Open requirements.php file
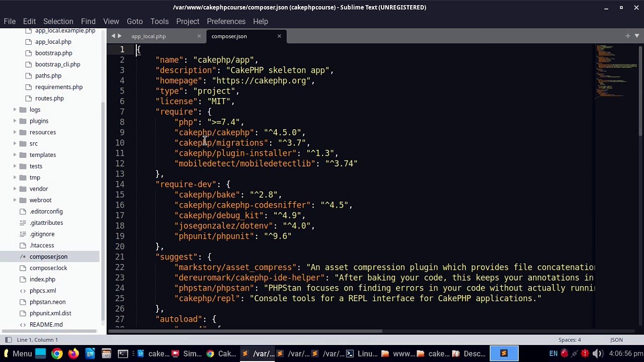The image size is (644, 362). (x=59, y=87)
